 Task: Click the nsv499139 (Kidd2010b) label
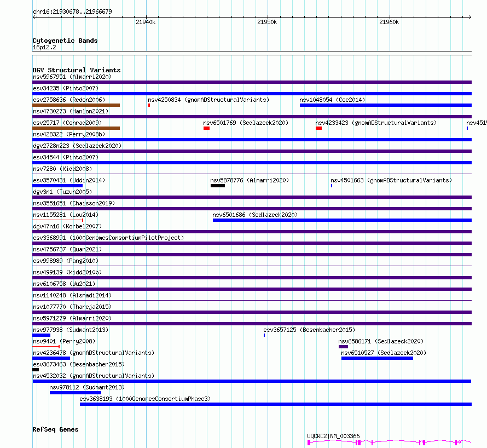67,272
